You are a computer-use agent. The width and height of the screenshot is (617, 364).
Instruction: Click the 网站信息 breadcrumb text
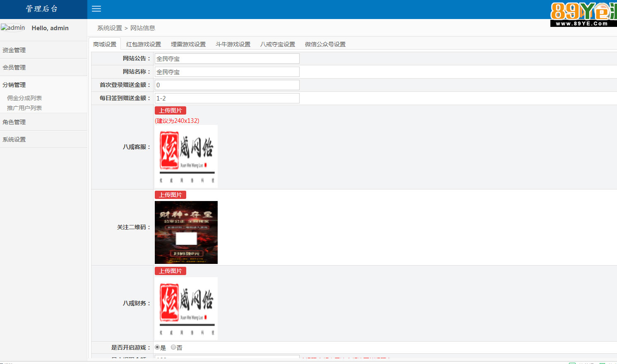click(143, 28)
